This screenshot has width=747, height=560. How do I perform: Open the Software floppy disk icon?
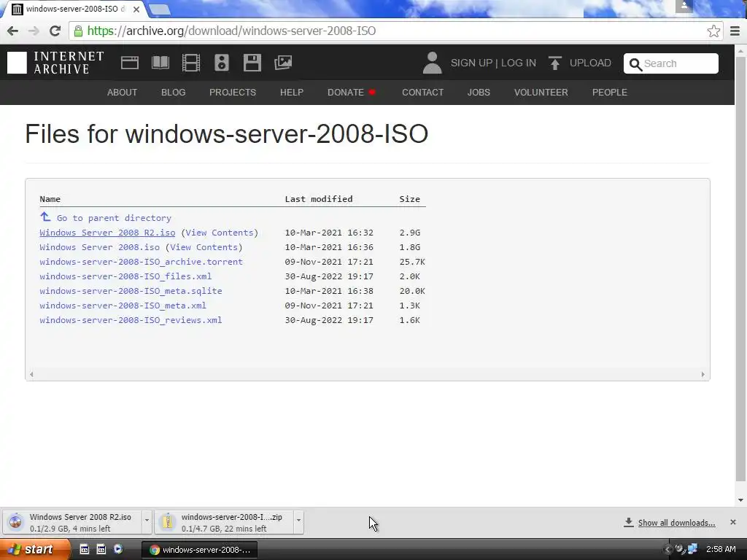(x=252, y=63)
